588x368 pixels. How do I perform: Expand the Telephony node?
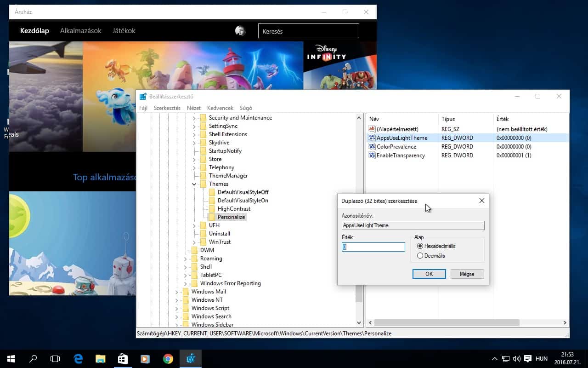click(x=194, y=167)
